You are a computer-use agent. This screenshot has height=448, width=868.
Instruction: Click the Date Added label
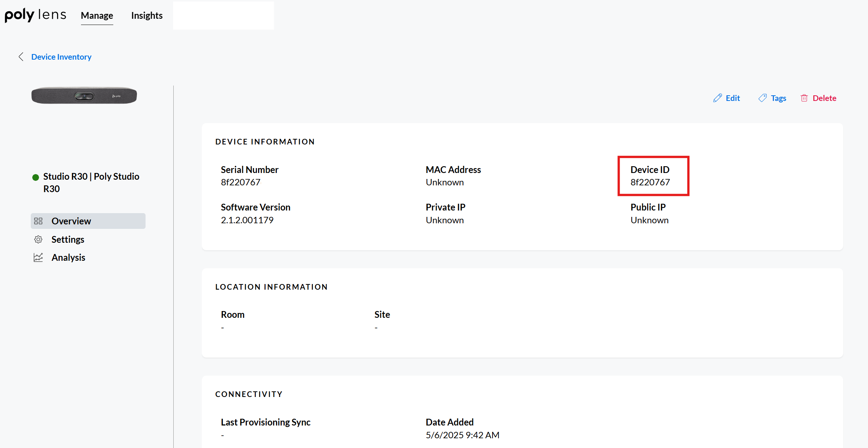(x=449, y=422)
